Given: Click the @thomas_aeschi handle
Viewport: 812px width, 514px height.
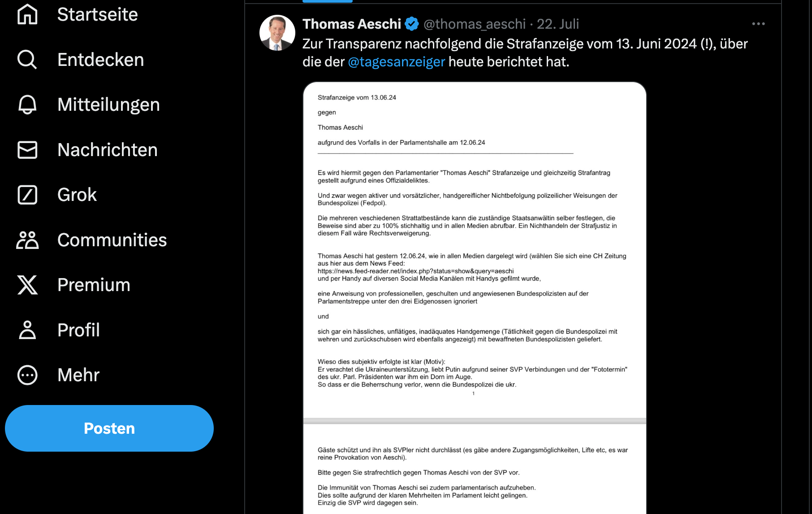Looking at the screenshot, I should (474, 24).
